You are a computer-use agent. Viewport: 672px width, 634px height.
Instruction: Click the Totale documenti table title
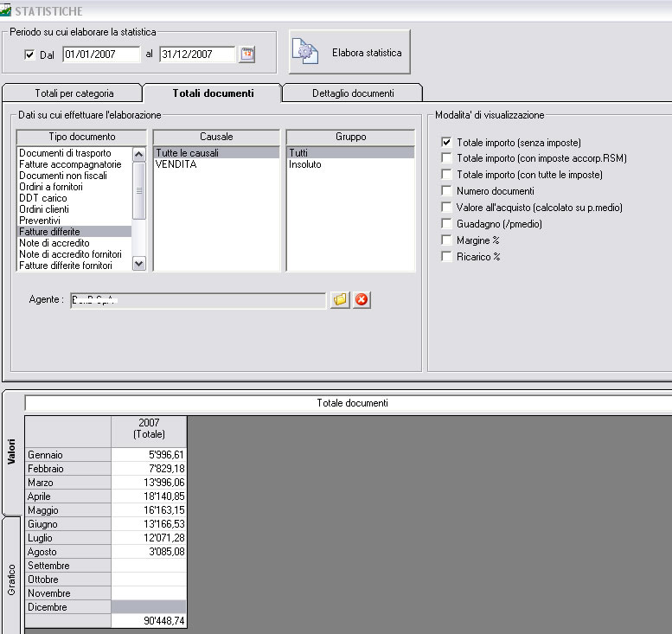click(x=352, y=403)
